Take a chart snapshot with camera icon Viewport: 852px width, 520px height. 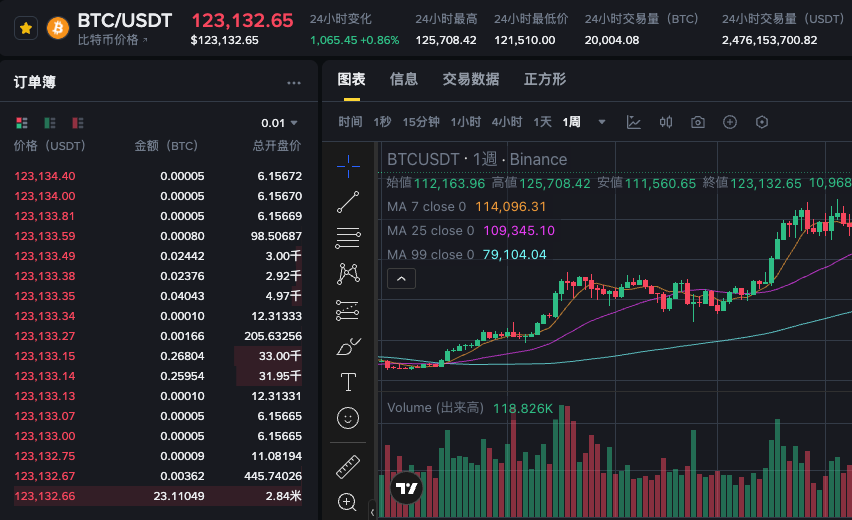point(698,122)
